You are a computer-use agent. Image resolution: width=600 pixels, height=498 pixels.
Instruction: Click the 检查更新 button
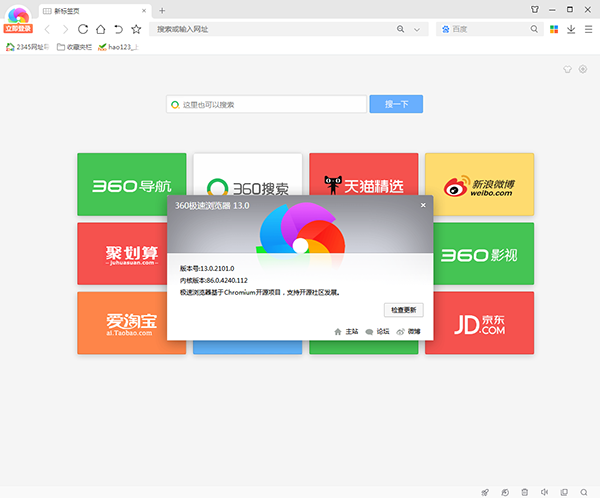pos(404,310)
